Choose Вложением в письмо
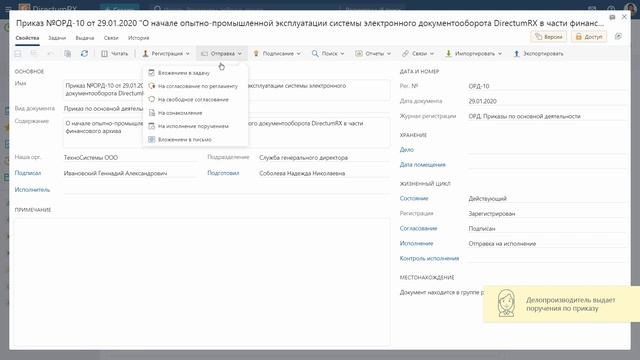 pos(195,140)
